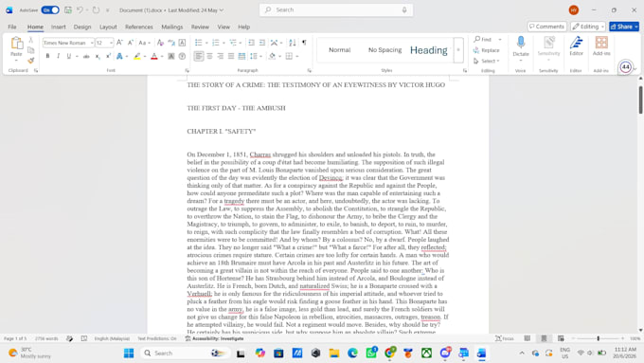Switch to Read Mode view
This screenshot has height=363, width=644.
527,338
